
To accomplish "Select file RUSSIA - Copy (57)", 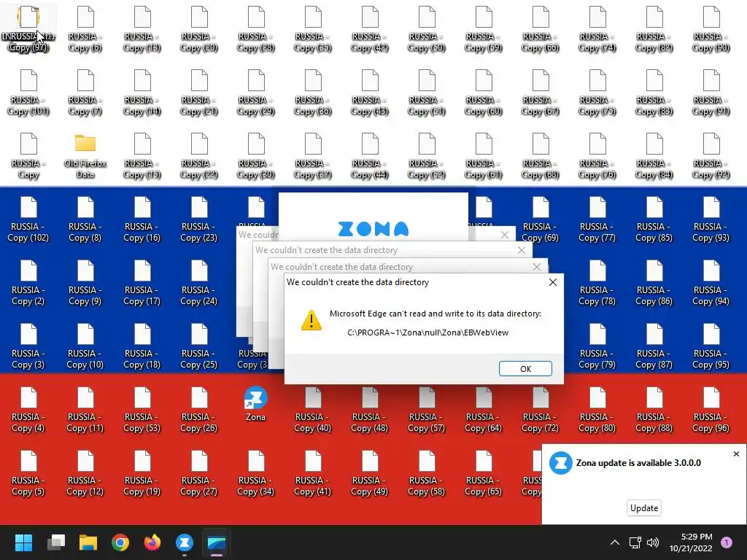I will [426, 409].
